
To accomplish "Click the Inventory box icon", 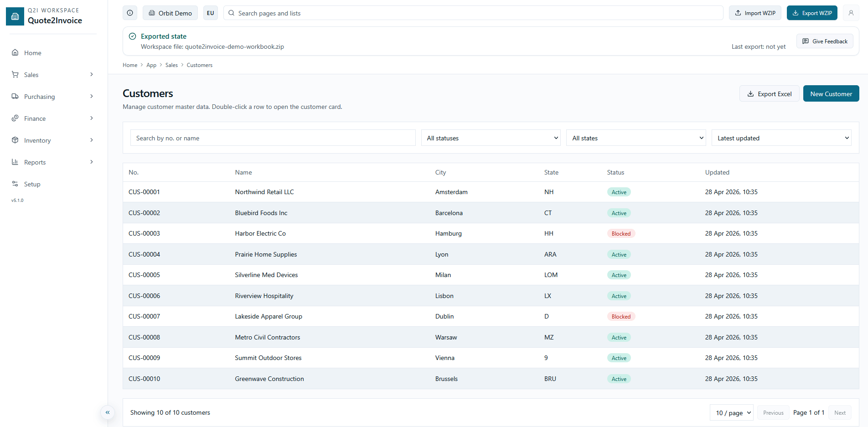I will (x=15, y=140).
